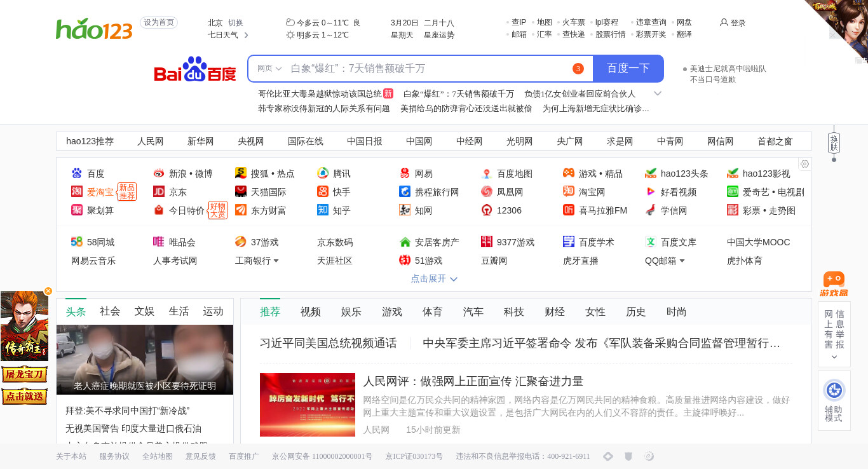Open 人民网评 article headline

[x=473, y=381]
